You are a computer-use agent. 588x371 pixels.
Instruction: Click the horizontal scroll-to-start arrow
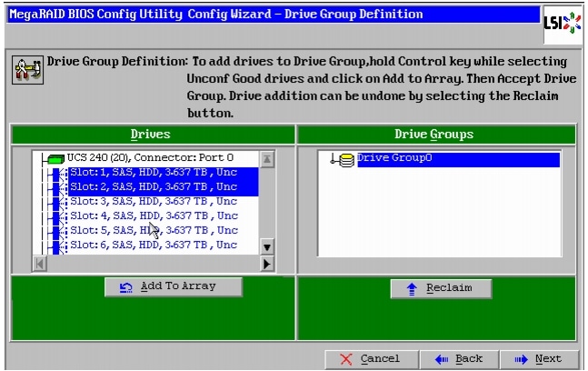pyautogui.click(x=40, y=264)
